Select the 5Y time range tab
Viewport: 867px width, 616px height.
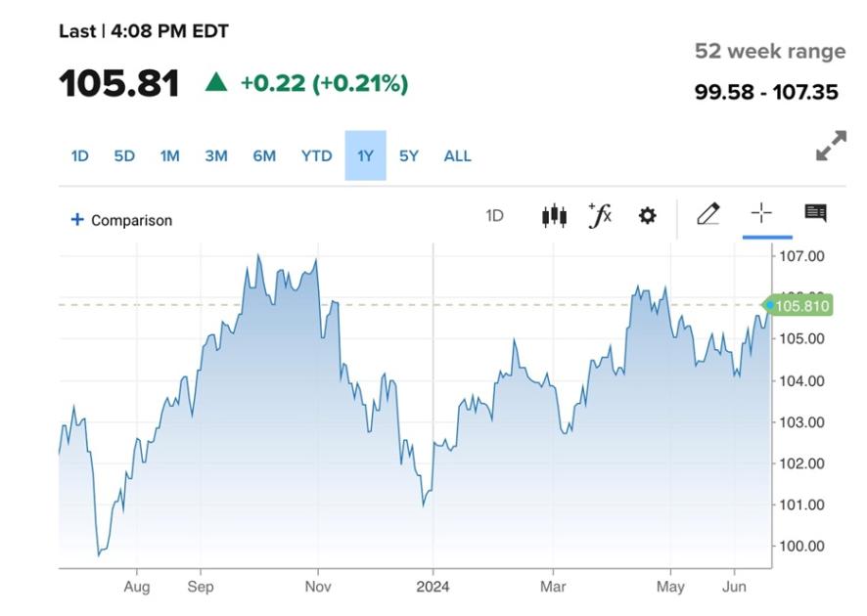(x=408, y=154)
